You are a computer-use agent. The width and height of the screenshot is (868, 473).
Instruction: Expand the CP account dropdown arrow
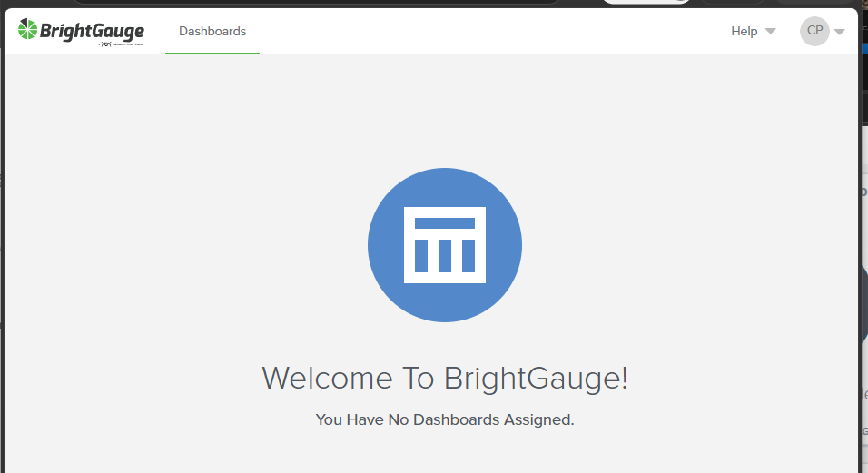click(840, 32)
